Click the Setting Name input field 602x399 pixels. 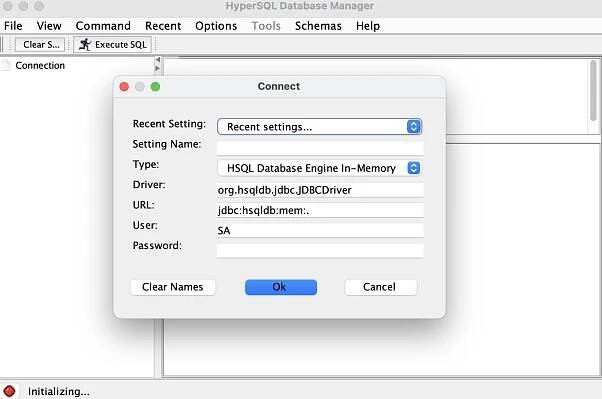(x=320, y=148)
